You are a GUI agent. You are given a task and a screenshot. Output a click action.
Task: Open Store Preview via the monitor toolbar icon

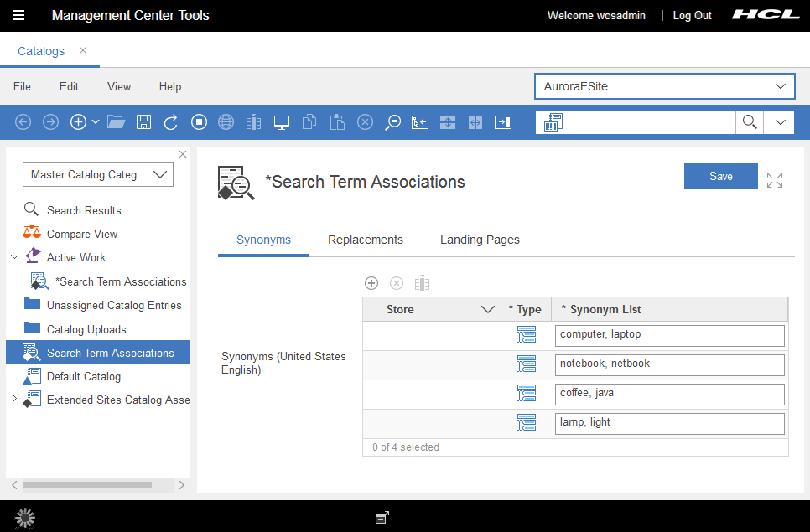[281, 121]
